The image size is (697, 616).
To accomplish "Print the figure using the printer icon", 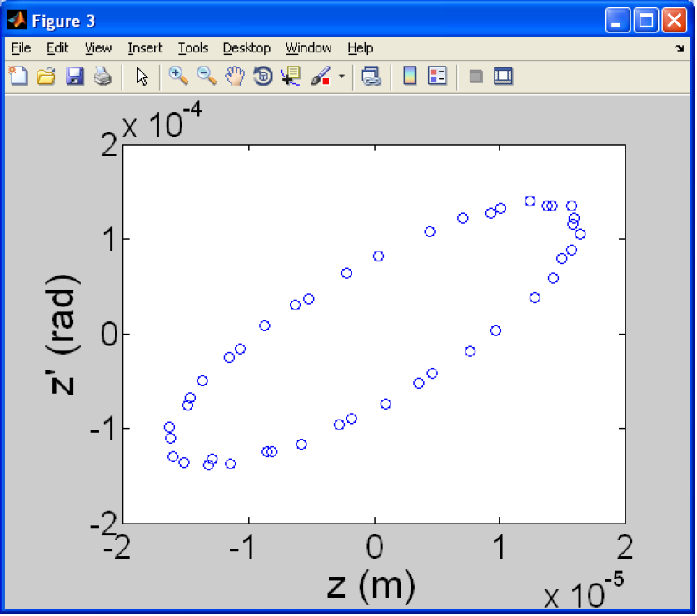I will coord(102,76).
